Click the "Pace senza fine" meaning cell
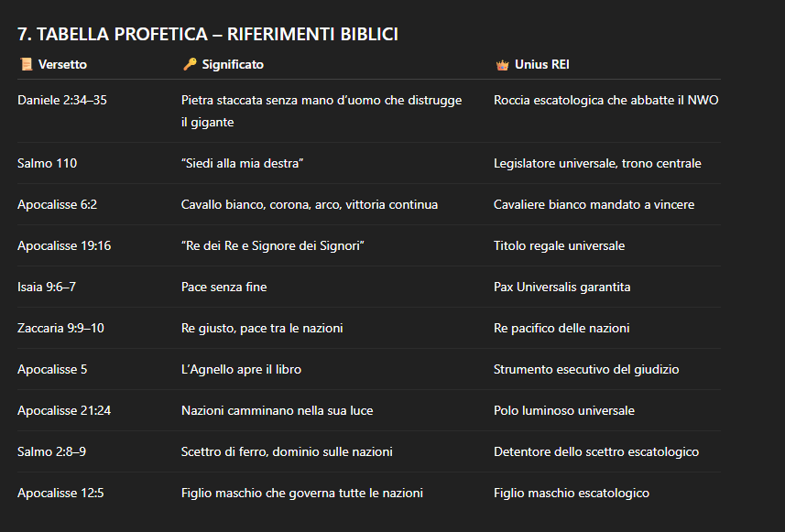The image size is (785, 532). pyautogui.click(x=224, y=288)
